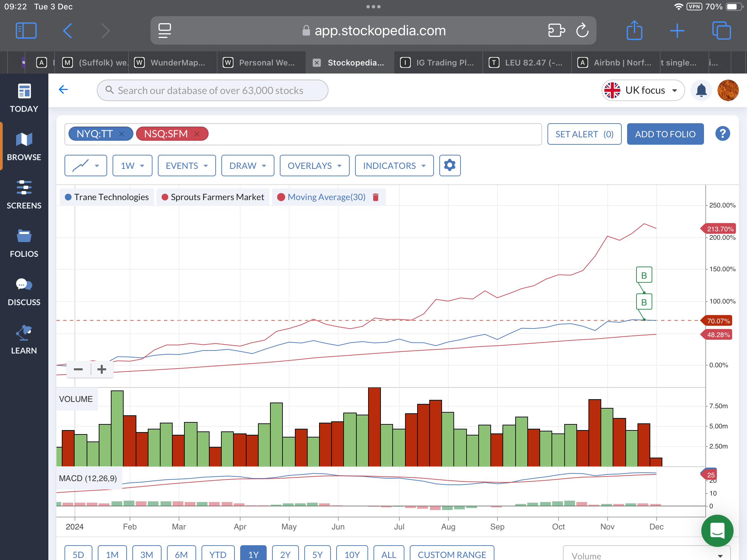Go to SCREENS in sidebar
The height and width of the screenshot is (560, 747).
point(24,195)
